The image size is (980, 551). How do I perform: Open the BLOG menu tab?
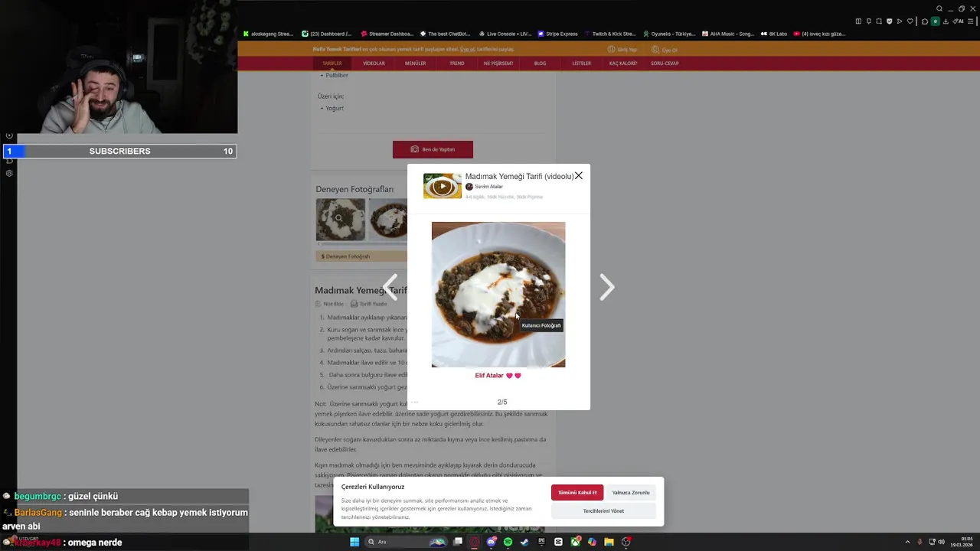point(540,64)
